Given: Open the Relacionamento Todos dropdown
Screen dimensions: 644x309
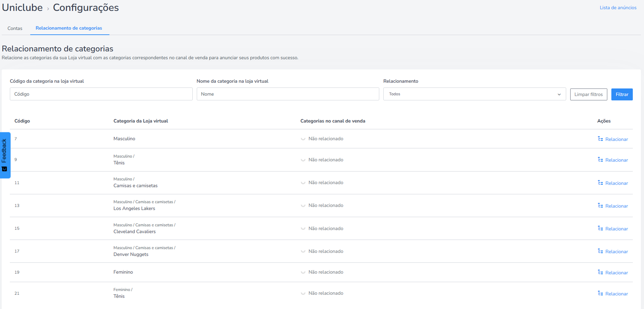Looking at the screenshot, I should (x=474, y=94).
